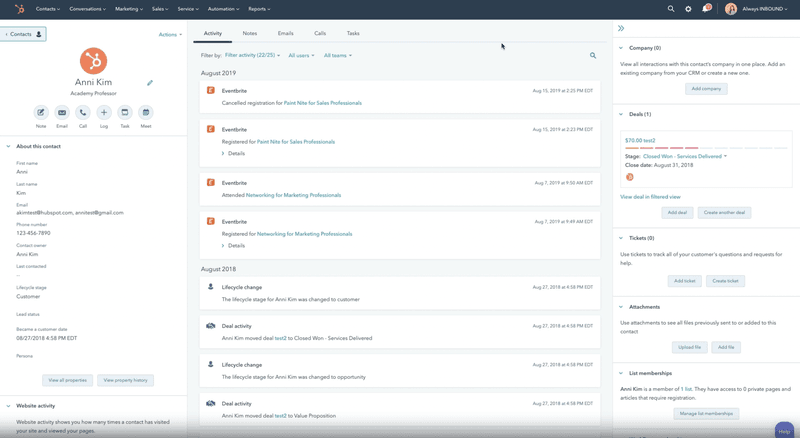Open the Marketing menu
This screenshot has height=438, width=800.
point(129,9)
